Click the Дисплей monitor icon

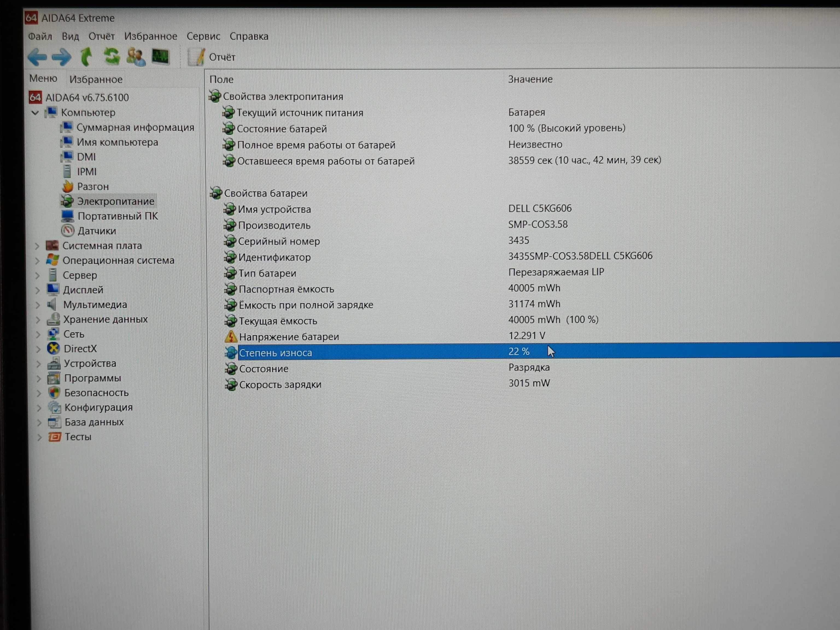point(53,289)
